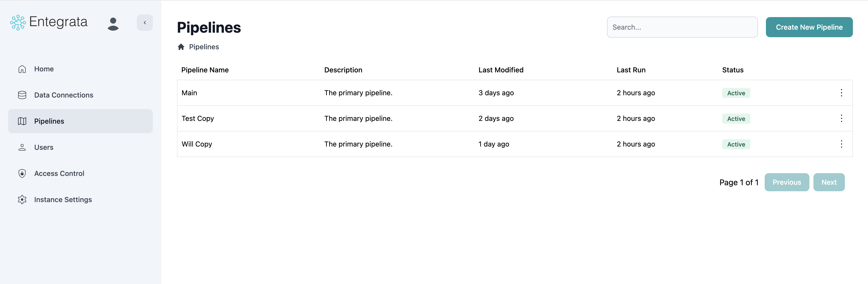Click the Next pagination button
The width and height of the screenshot is (868, 284).
point(829,182)
